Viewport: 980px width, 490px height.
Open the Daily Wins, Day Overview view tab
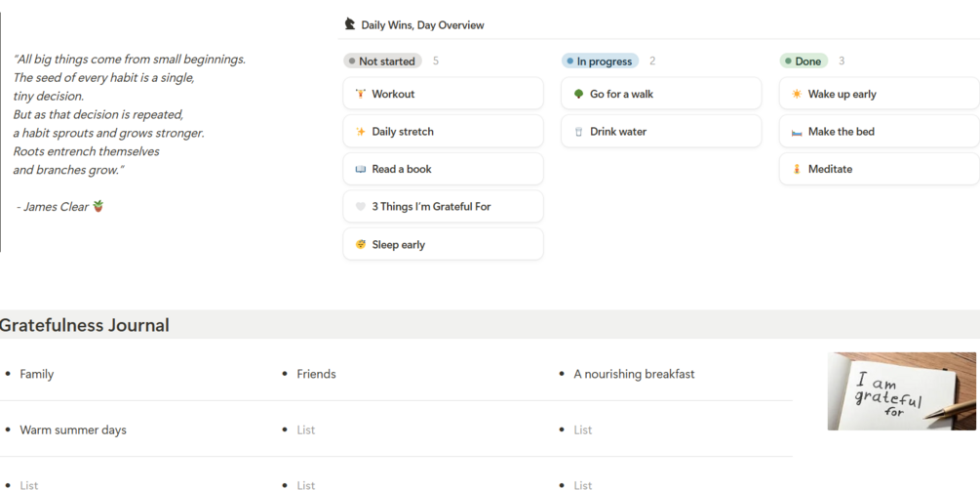pyautogui.click(x=422, y=25)
